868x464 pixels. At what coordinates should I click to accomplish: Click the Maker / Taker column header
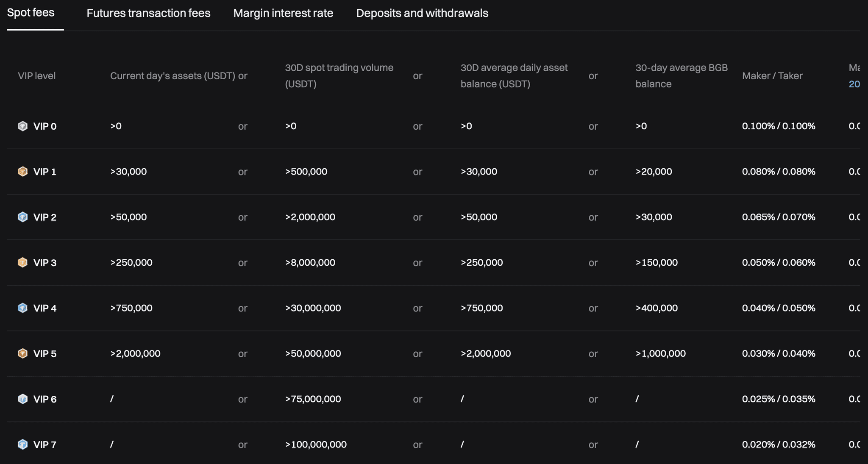[x=773, y=75]
